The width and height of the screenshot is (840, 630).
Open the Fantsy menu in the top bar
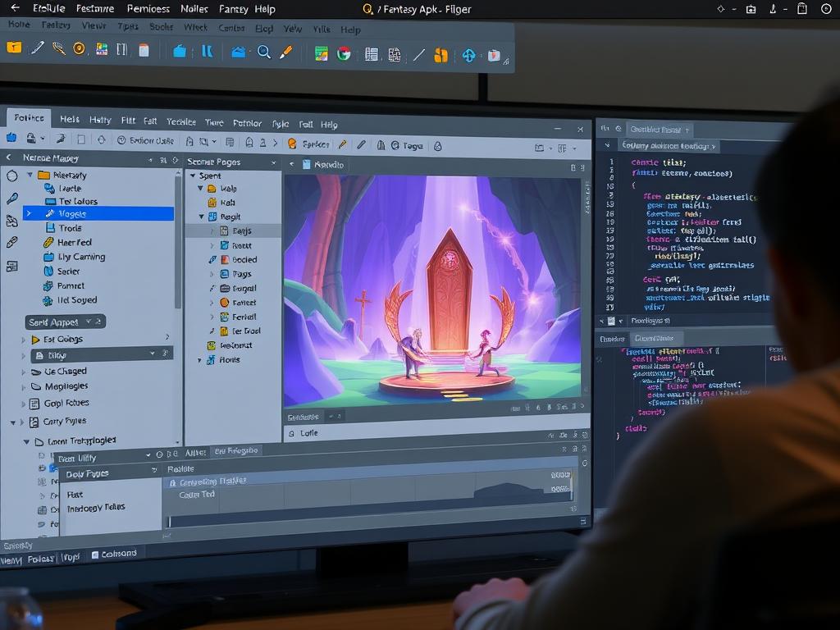click(x=233, y=9)
